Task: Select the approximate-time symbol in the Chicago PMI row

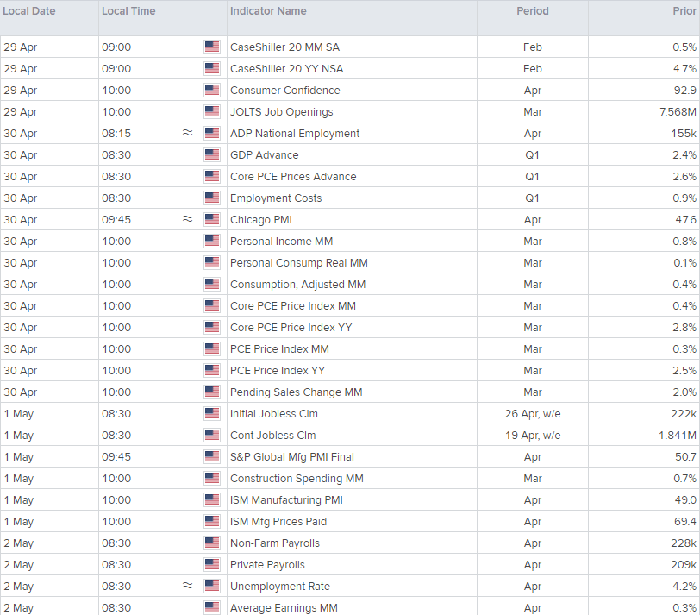Action: (x=188, y=219)
